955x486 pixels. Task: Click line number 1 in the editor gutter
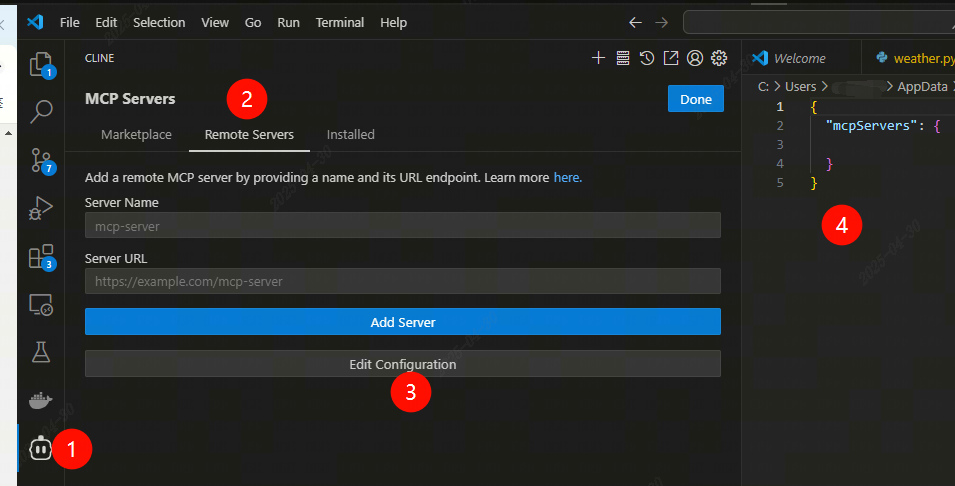coord(780,107)
